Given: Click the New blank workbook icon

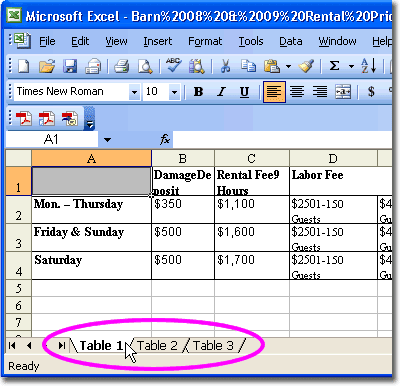Looking at the screenshot, I should 23,66.
